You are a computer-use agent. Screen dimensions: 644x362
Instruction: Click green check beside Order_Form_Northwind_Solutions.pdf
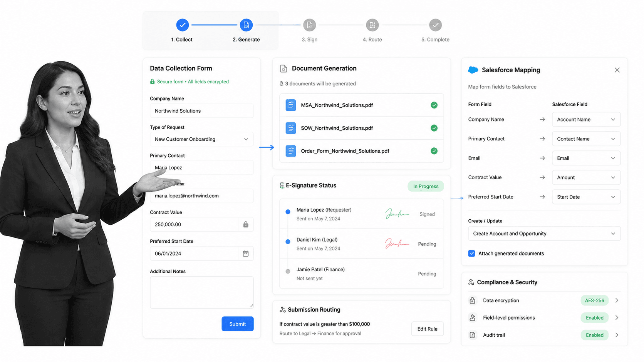(x=434, y=151)
